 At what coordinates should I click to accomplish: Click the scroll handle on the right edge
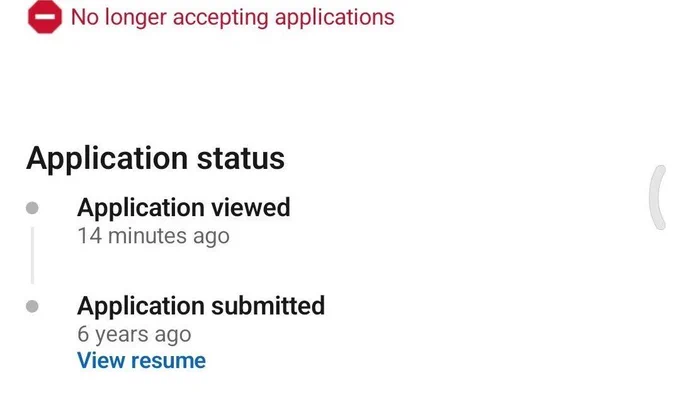pos(658,197)
